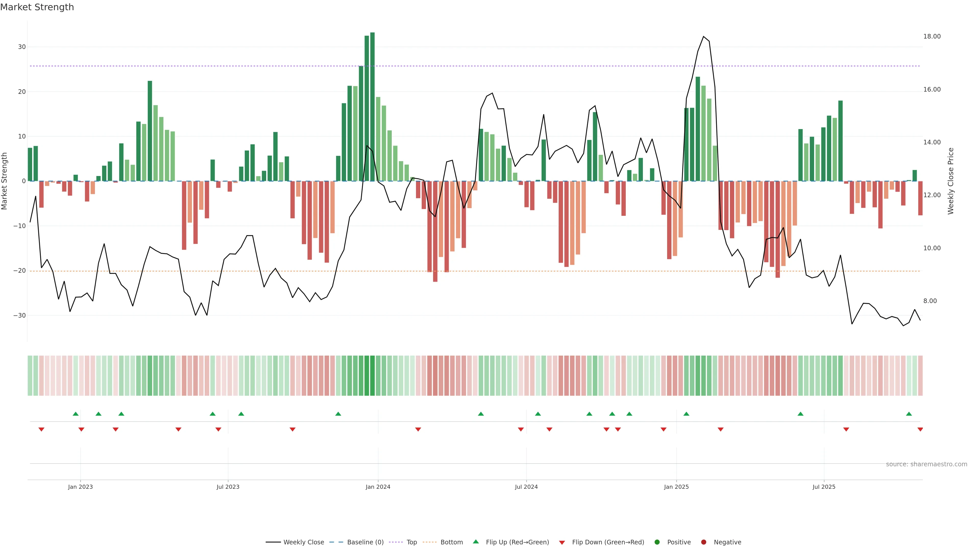Click the source: sharemaestro.com text
The width and height of the screenshot is (980, 551).
pos(926,464)
